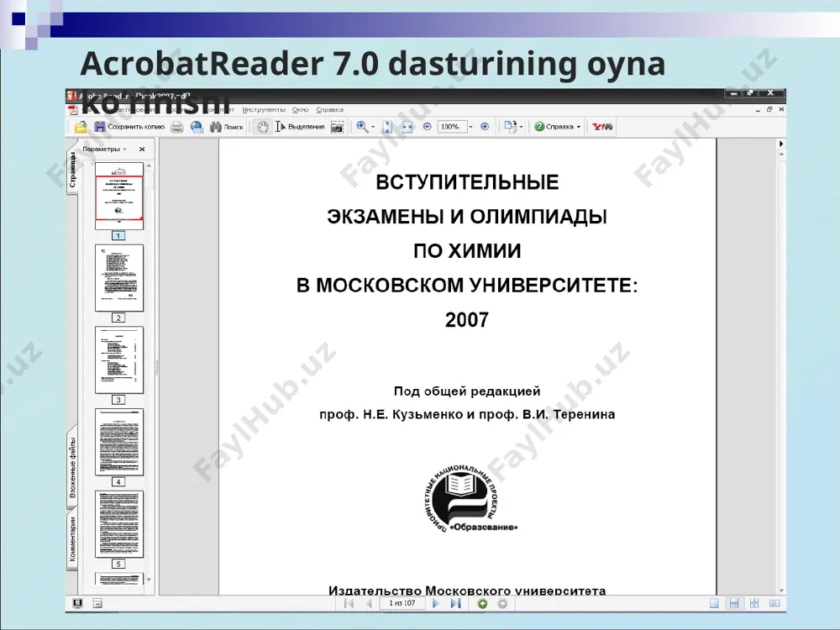Open the Параметры dropdown in pages panel
The height and width of the screenshot is (630, 840).
click(x=104, y=150)
